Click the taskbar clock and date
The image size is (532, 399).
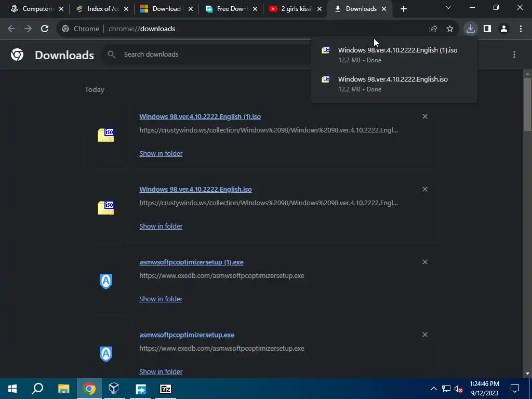485,389
